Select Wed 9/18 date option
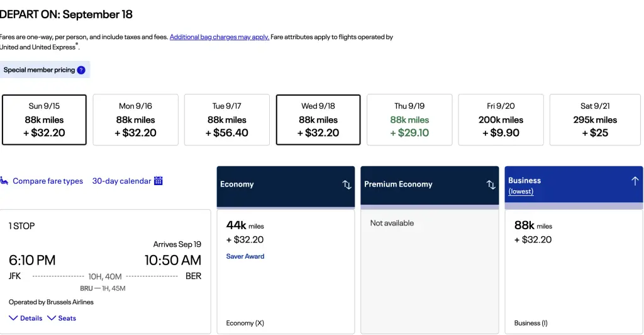Screen dimensions: 644x335 pyautogui.click(x=318, y=120)
